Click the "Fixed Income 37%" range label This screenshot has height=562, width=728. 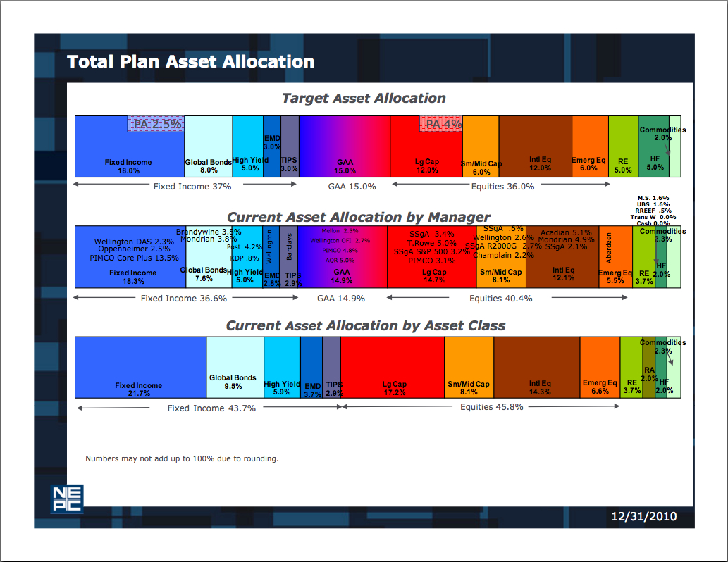pyautogui.click(x=192, y=187)
